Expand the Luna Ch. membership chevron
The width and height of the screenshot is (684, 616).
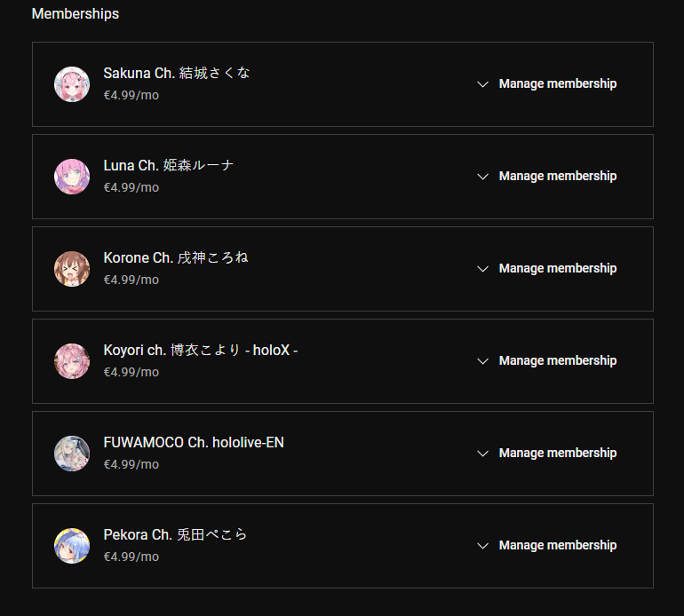click(x=482, y=177)
